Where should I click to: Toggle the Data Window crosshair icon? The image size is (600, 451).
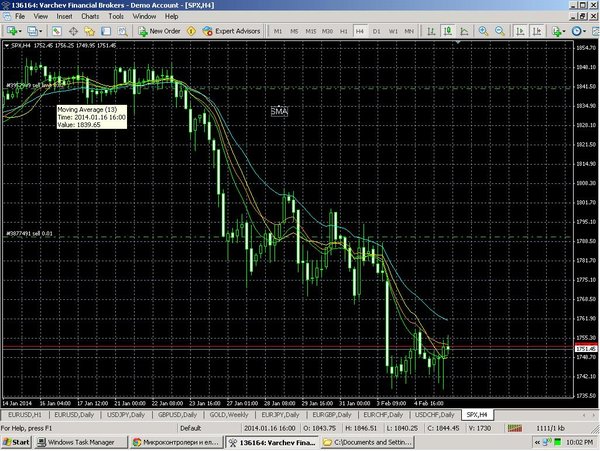point(73,31)
